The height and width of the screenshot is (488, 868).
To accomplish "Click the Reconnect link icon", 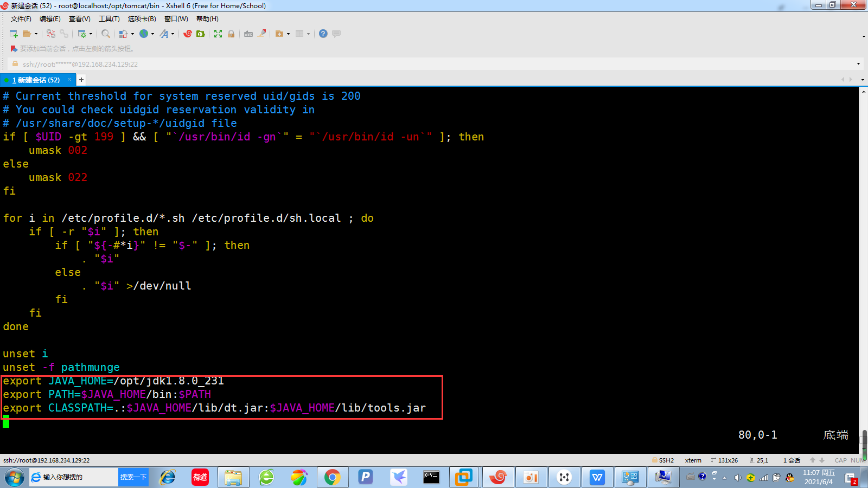I will point(64,34).
